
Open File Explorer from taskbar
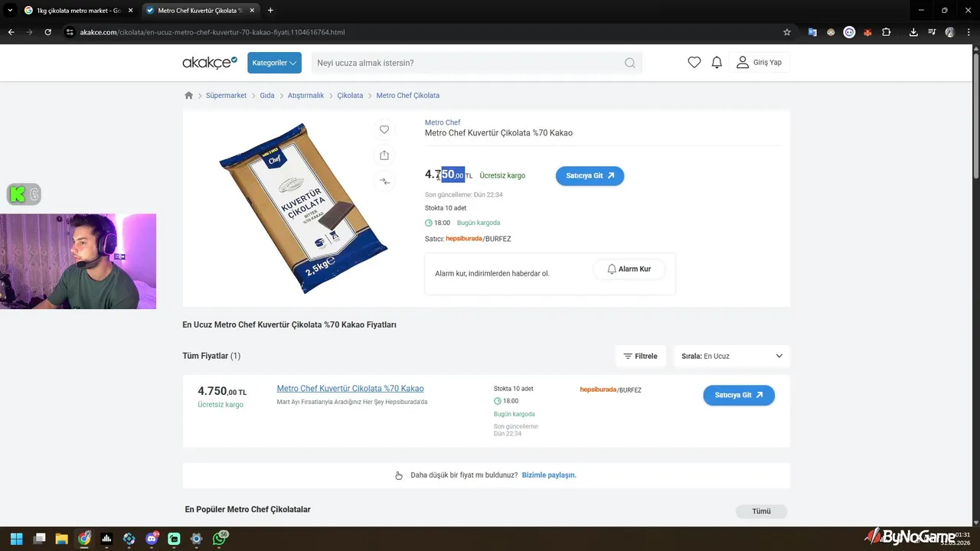coord(61,539)
